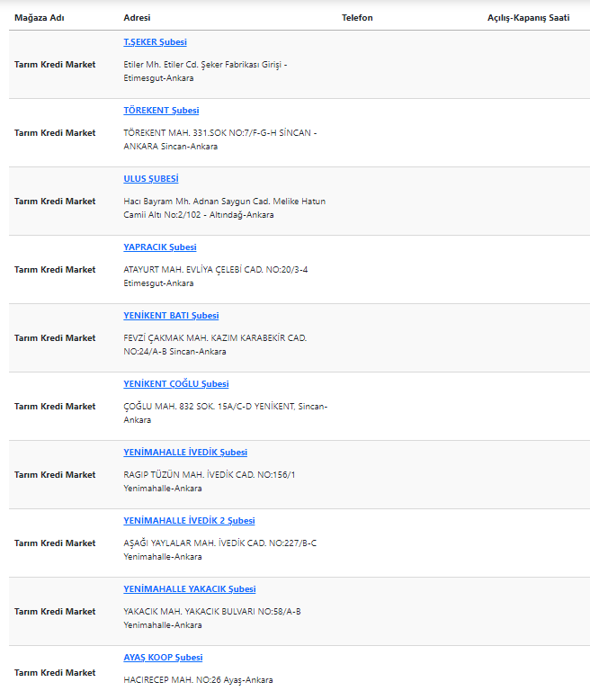Select the Hacı Bayram Mh. address text
Viewport: 590px width, 700px height.
point(225,208)
